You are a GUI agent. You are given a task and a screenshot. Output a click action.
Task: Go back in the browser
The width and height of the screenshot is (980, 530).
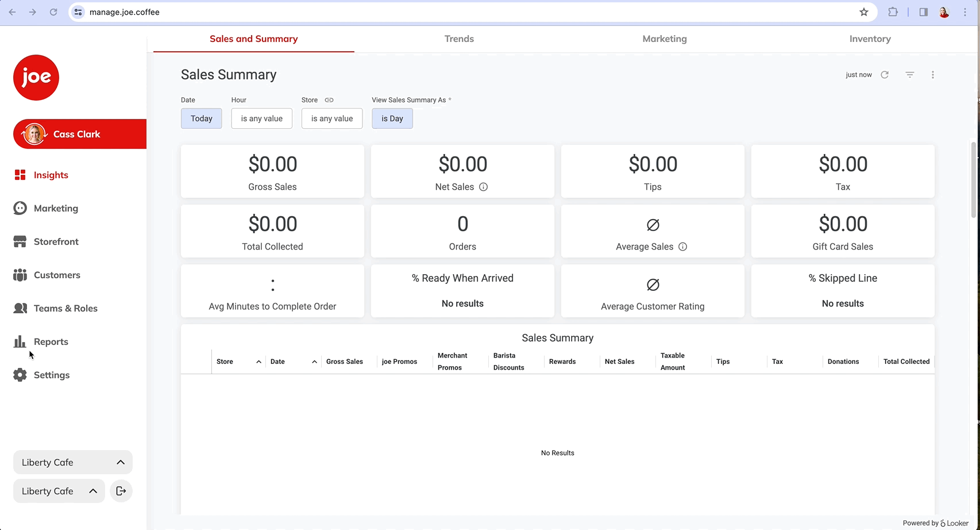(x=12, y=12)
